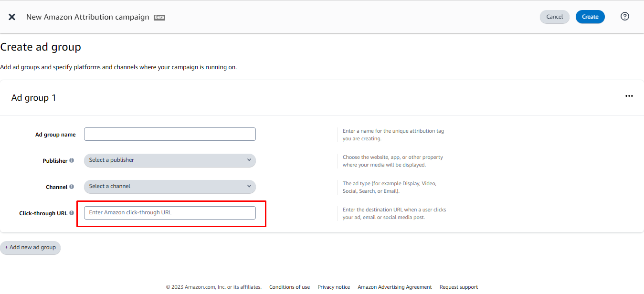
Task: Open the Ad group 1 three-dot menu
Action: click(629, 96)
